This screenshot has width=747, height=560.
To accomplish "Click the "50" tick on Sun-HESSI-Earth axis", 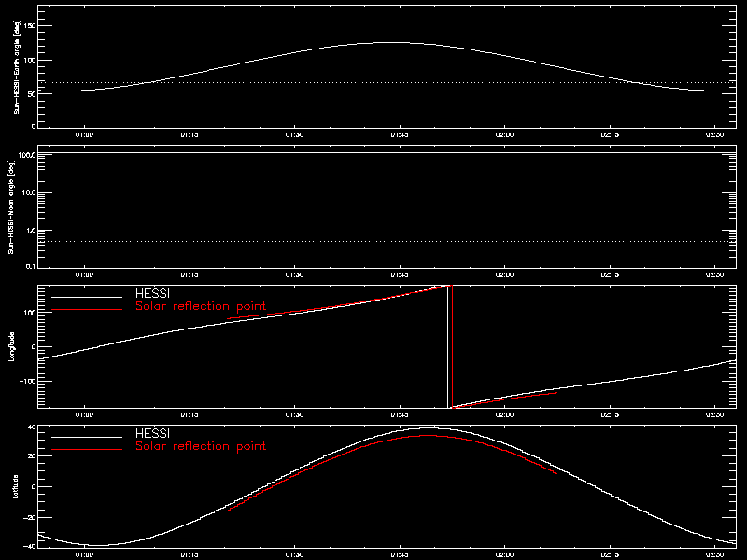I will click(32, 94).
